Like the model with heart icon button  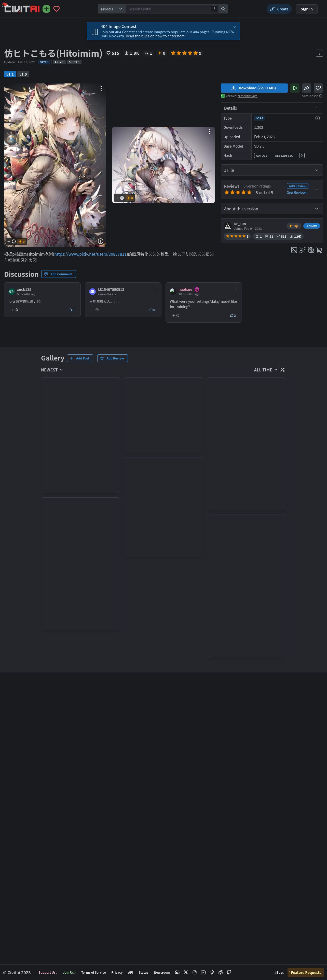click(318, 88)
